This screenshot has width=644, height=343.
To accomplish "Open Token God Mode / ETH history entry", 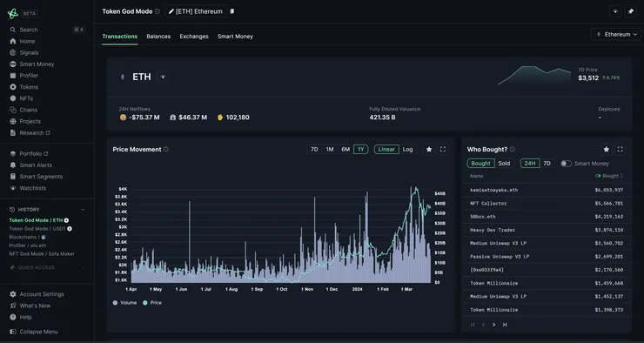I will (x=38, y=220).
